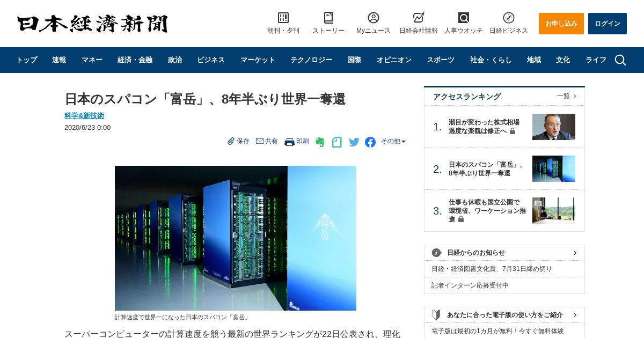Share to the green note icon
The image size is (644, 338).
pos(336,142)
